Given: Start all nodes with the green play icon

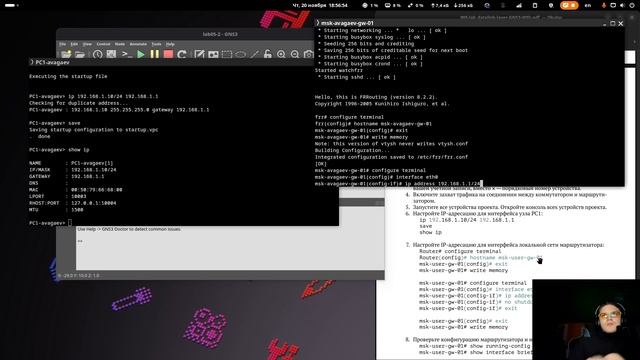Looking at the screenshot, I should (141, 54).
